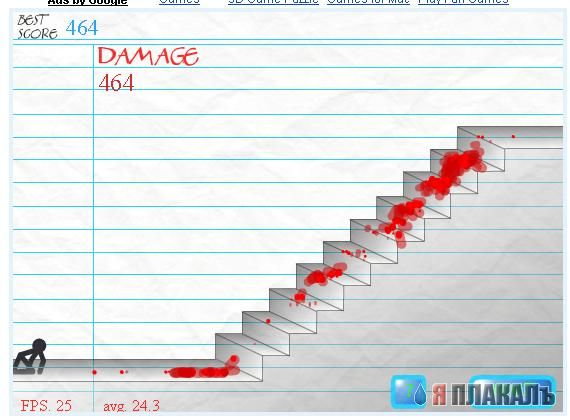Click the red DAMAGE heading
The width and height of the screenshot is (570, 420).
148,56
